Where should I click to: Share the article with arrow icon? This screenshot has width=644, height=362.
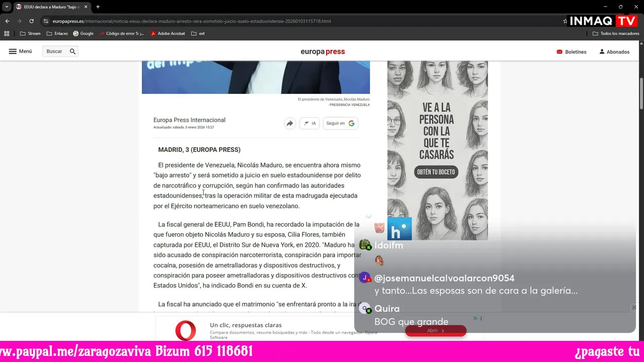[290, 123]
